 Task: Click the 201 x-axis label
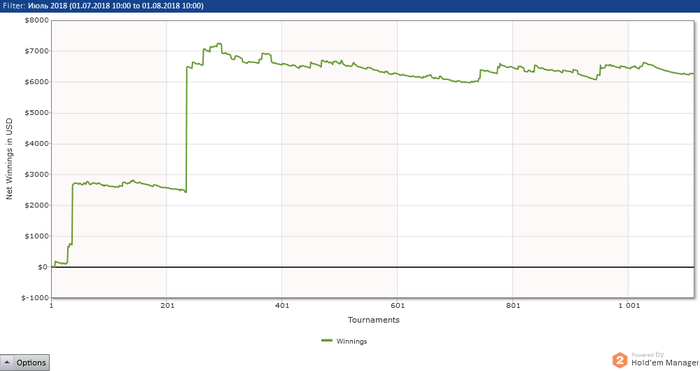[167, 305]
